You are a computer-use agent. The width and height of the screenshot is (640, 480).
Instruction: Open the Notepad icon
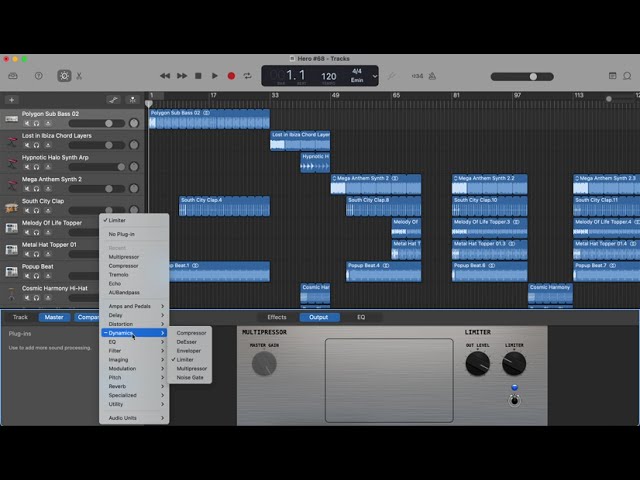pos(612,76)
